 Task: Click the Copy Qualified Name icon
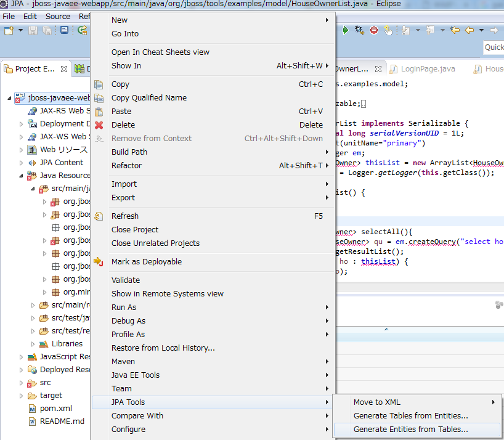pos(99,98)
